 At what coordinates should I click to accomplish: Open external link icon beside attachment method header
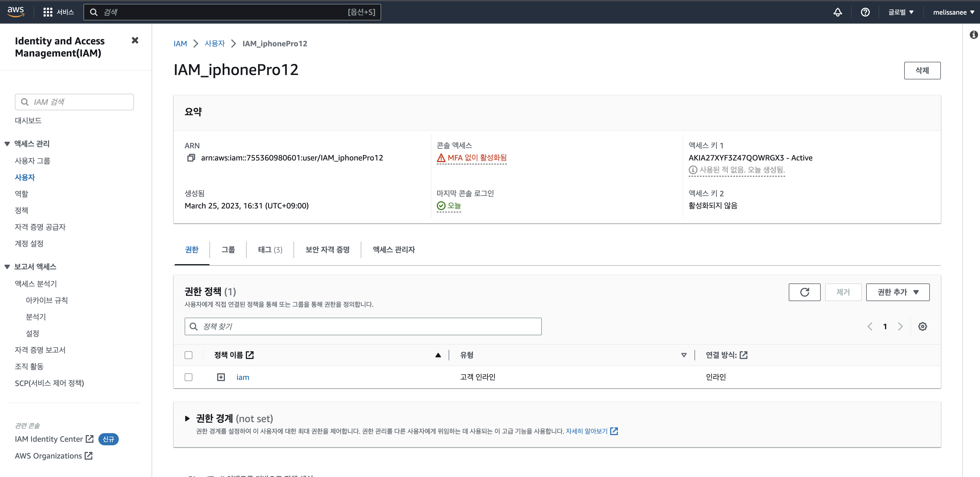(743, 355)
